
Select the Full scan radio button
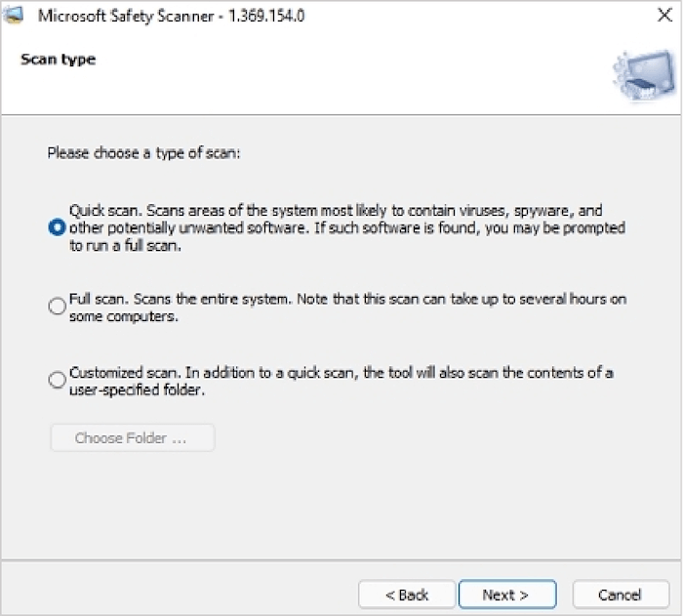point(57,307)
